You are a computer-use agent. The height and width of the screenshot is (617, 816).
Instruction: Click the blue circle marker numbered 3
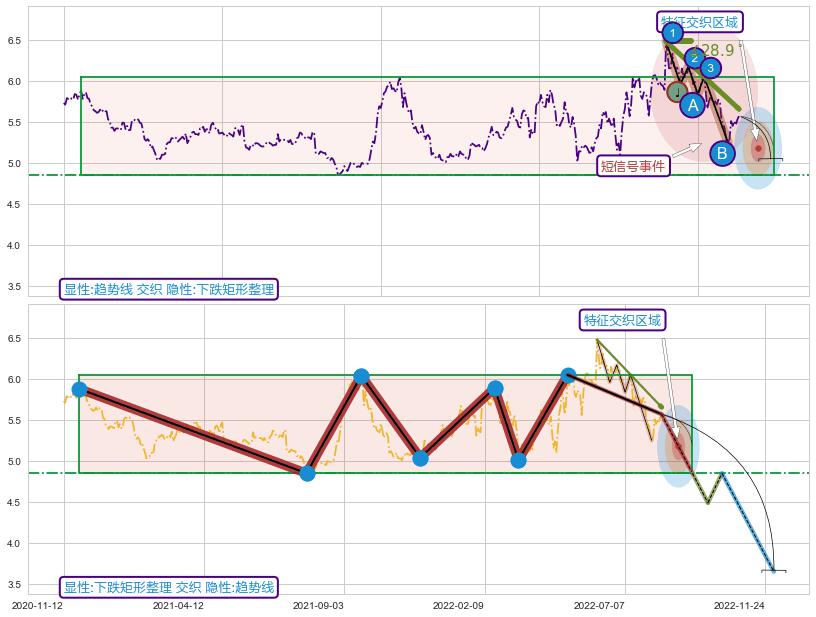710,68
